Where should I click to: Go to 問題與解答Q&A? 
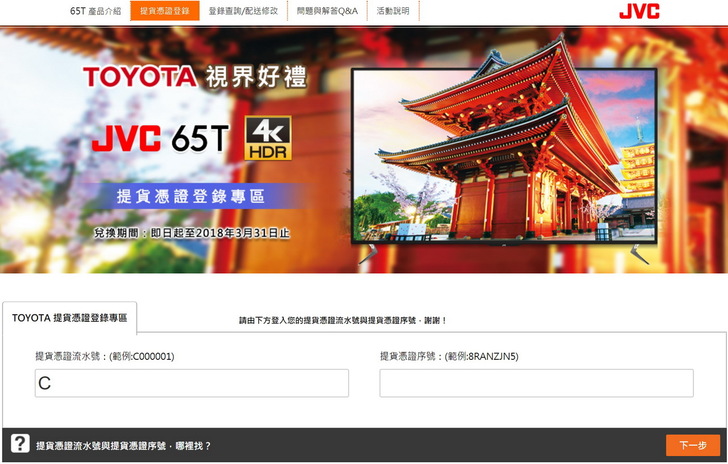click(327, 11)
